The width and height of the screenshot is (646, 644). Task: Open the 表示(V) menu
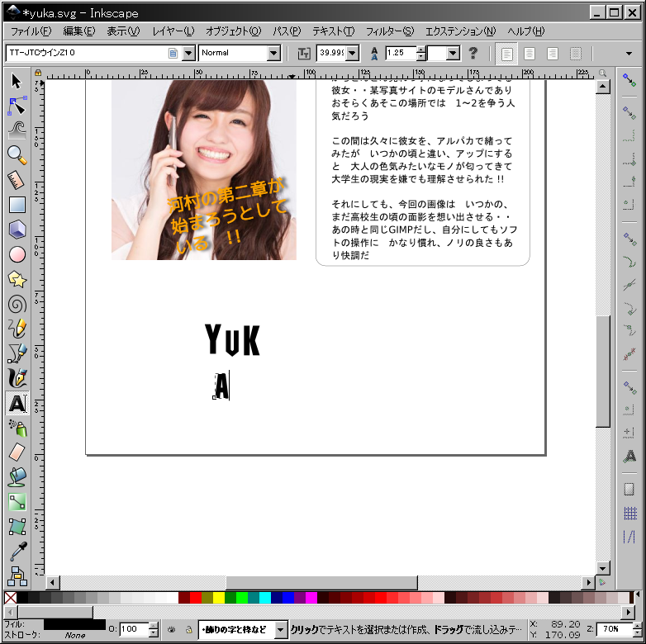pos(123,31)
